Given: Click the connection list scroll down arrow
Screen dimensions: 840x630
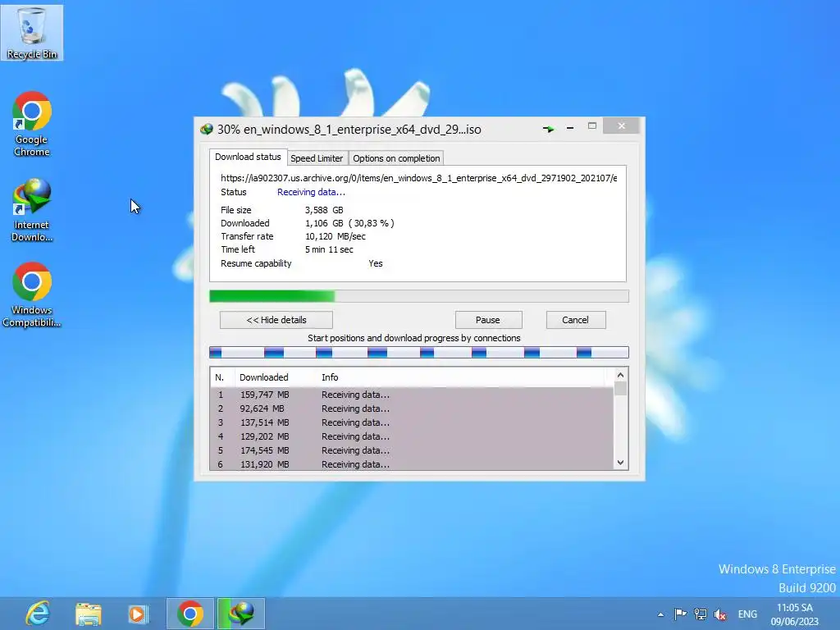Looking at the screenshot, I should coord(620,463).
